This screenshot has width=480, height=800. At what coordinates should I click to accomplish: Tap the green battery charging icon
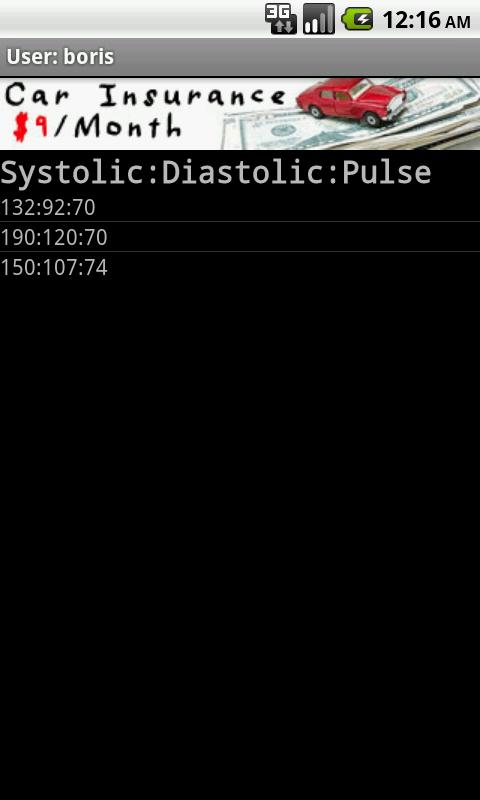[x=357, y=20]
